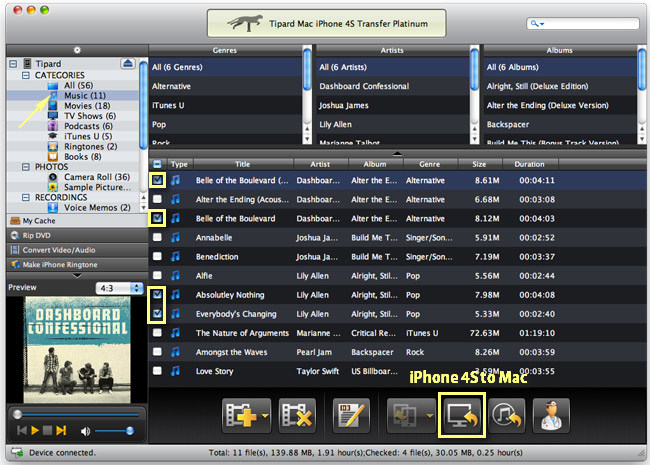Viewport: 650px width, 465px height.
Task: Click the TV Shows category icon
Action: coord(53,116)
